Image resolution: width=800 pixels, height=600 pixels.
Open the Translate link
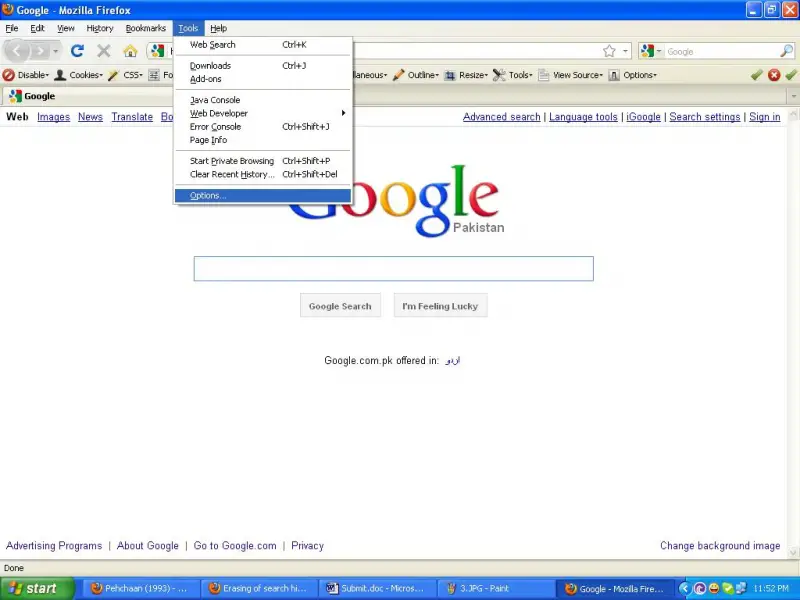tap(132, 117)
